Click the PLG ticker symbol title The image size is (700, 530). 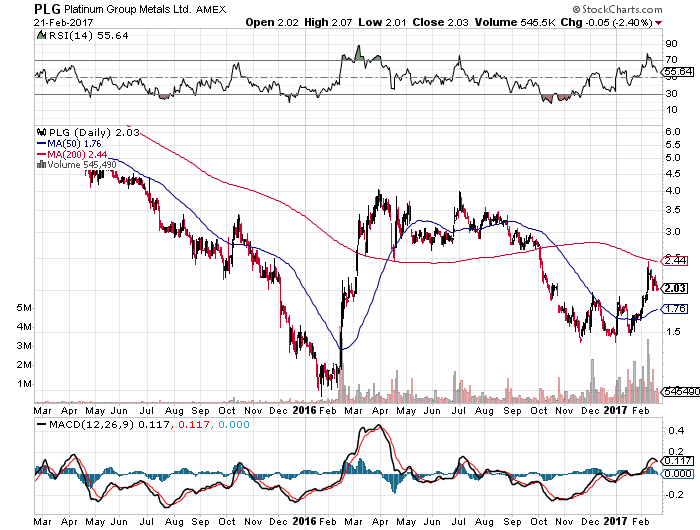(x=48, y=9)
